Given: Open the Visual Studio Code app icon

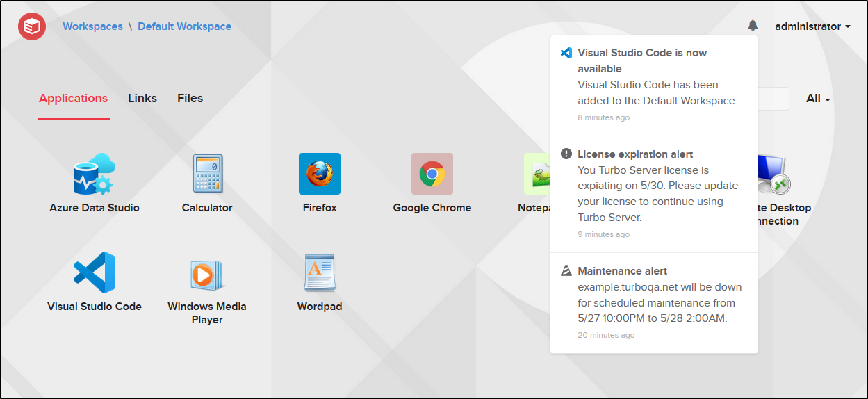Looking at the screenshot, I should click(x=95, y=272).
